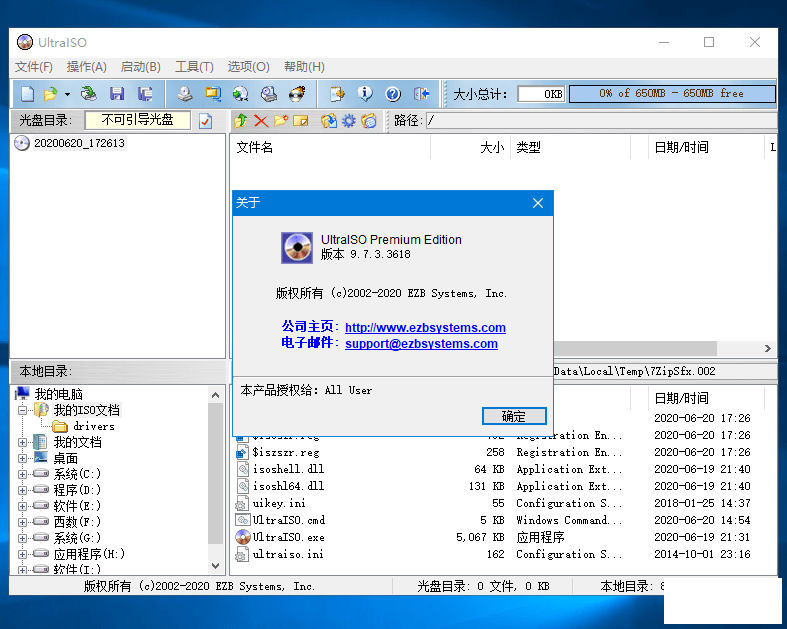787x629 pixels.
Task: Go up one folder with the green arrow icon
Action: (241, 120)
